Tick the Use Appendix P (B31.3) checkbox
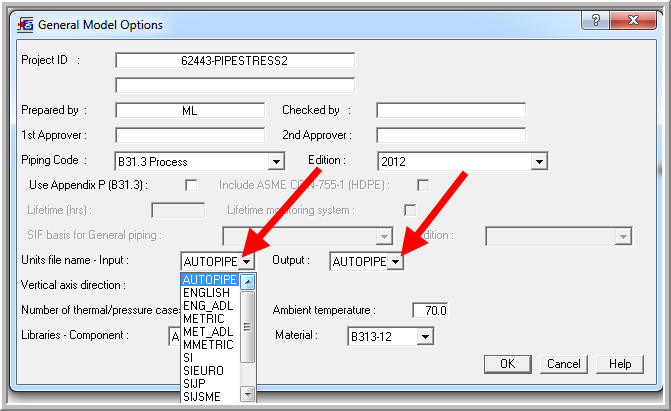The image size is (671, 411). (x=191, y=185)
